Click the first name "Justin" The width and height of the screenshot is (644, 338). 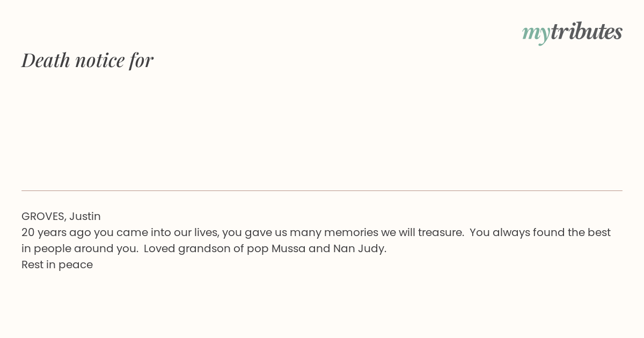pyautogui.click(x=85, y=216)
